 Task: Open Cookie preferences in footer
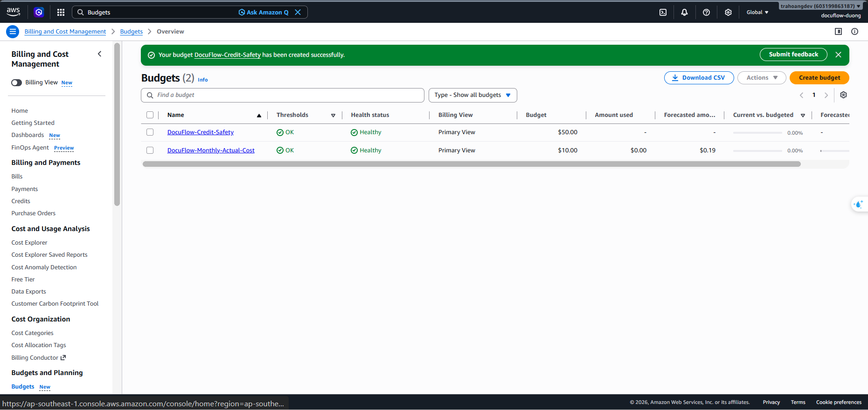tap(839, 403)
